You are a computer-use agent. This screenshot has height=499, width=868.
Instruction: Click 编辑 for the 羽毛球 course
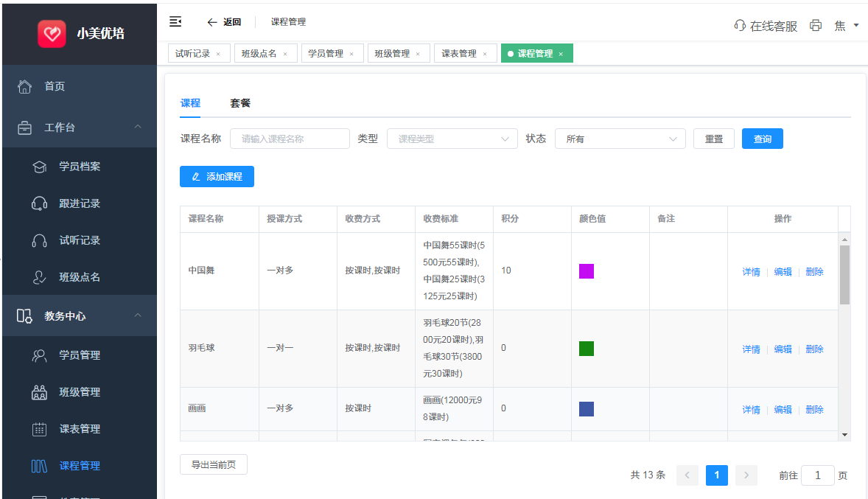(x=783, y=349)
